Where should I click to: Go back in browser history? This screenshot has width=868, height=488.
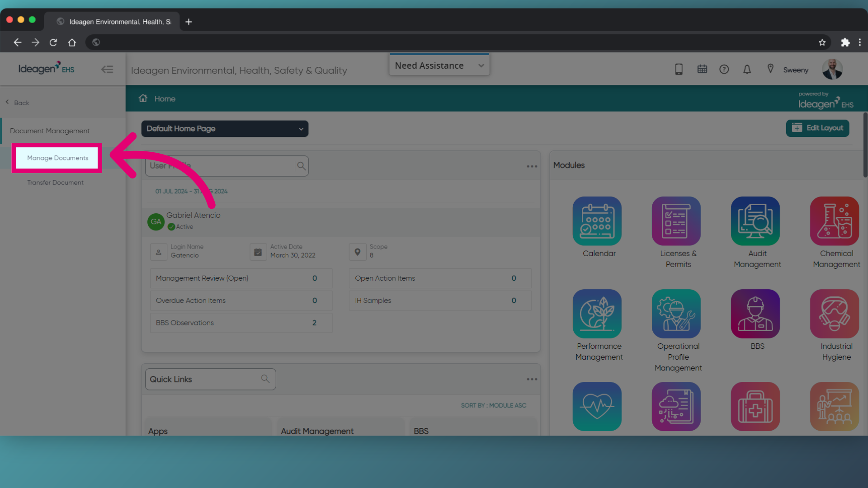[17, 42]
